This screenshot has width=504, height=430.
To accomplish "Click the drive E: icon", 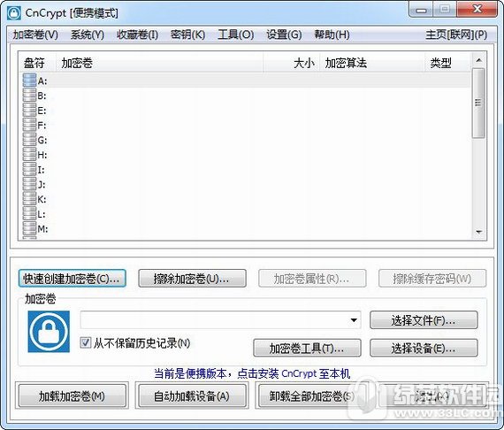I will [29, 110].
